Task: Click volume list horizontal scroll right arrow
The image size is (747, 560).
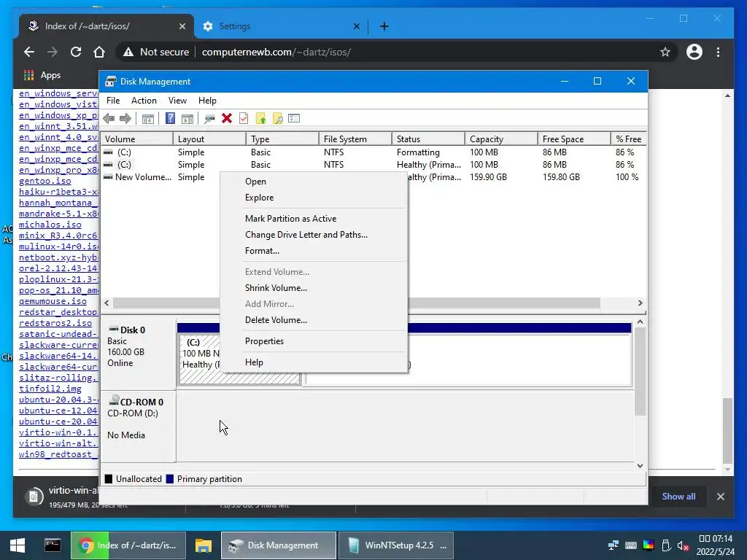Action: [640, 303]
